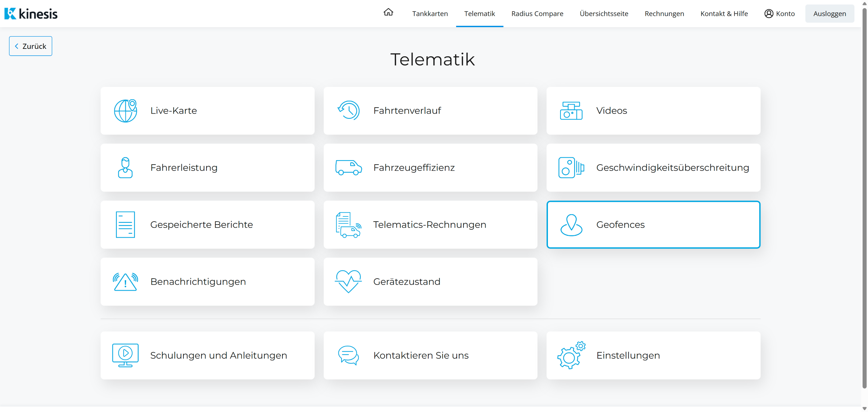Click the Videos dashcam icon

point(571,111)
